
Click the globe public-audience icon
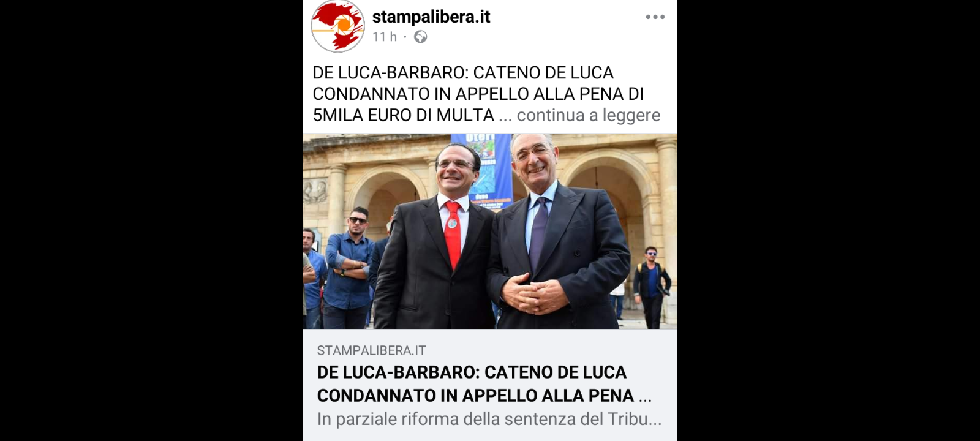click(420, 37)
